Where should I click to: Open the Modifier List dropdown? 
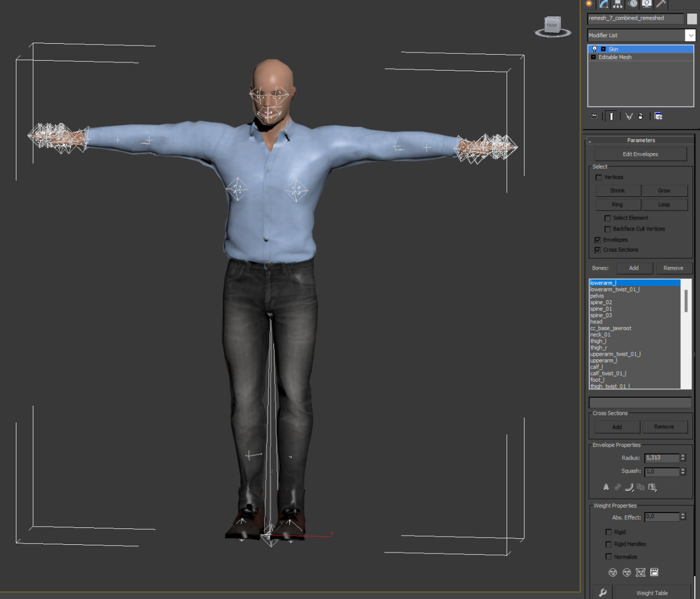click(x=690, y=36)
